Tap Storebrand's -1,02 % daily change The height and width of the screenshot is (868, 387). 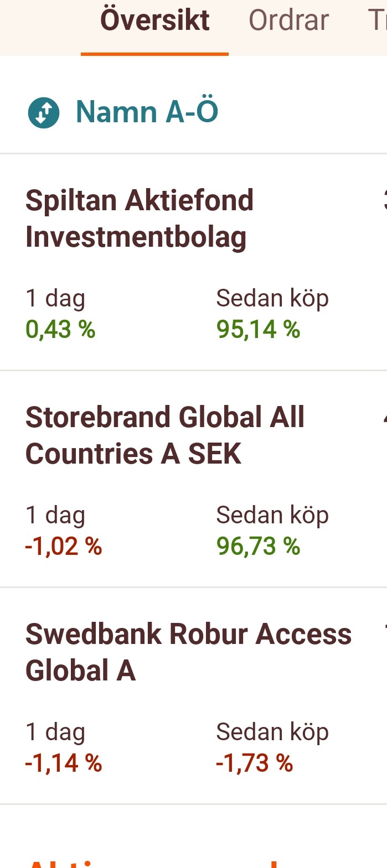pyautogui.click(x=64, y=547)
